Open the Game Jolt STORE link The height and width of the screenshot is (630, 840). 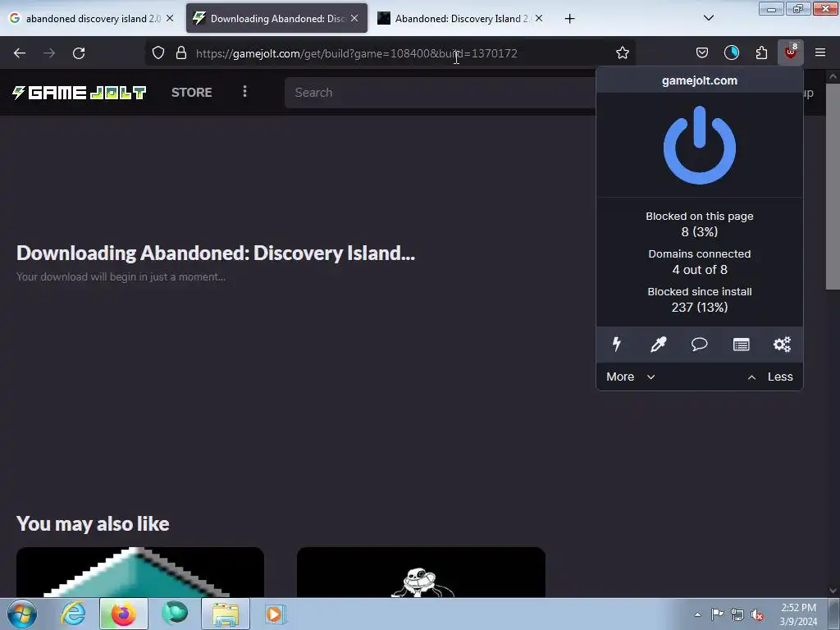coord(192,92)
